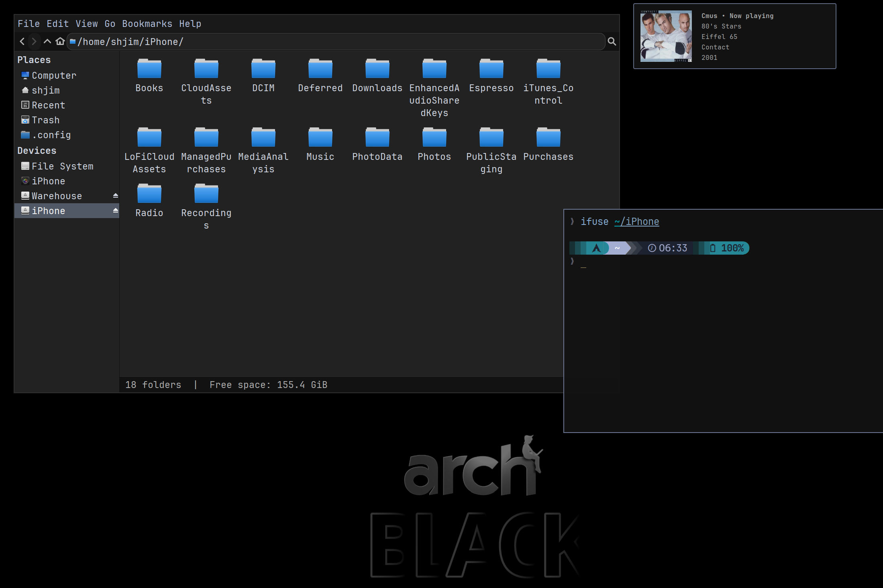Select the Deferred folder icon
The image size is (883, 588).
[320, 68]
